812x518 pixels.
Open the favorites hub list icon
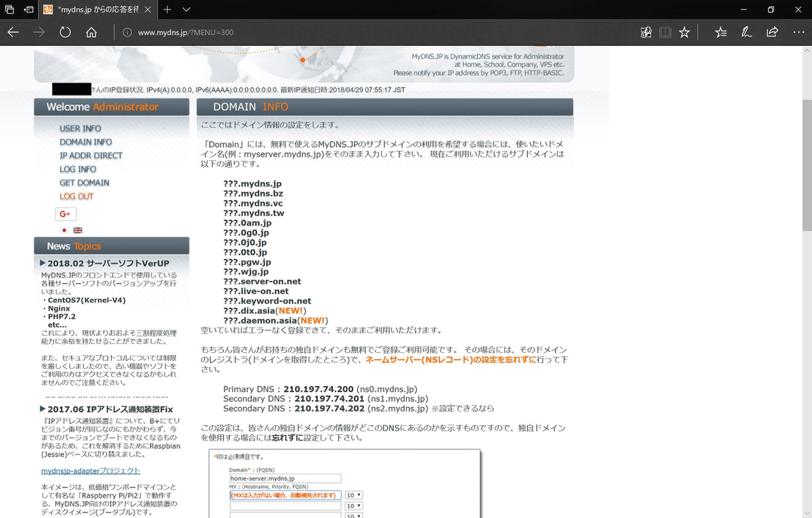721,33
